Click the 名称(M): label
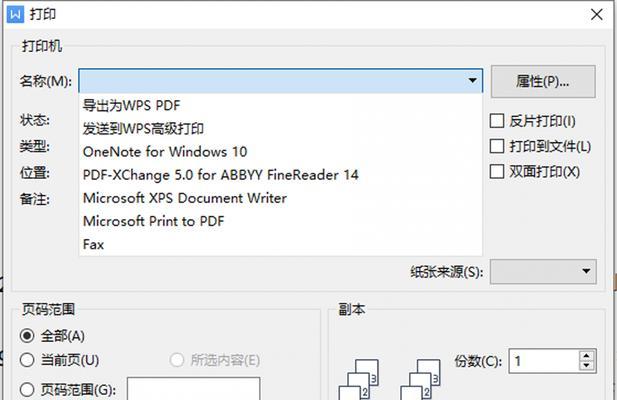Image resolution: width=617 pixels, height=400 pixels. pos(46,81)
